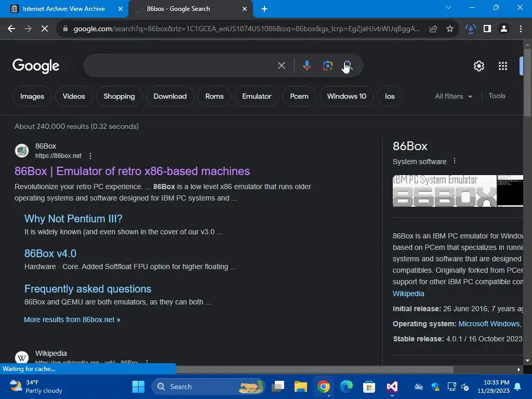Close the Internet Archive tab
Viewport: 532px width, 399px height.
[121, 9]
